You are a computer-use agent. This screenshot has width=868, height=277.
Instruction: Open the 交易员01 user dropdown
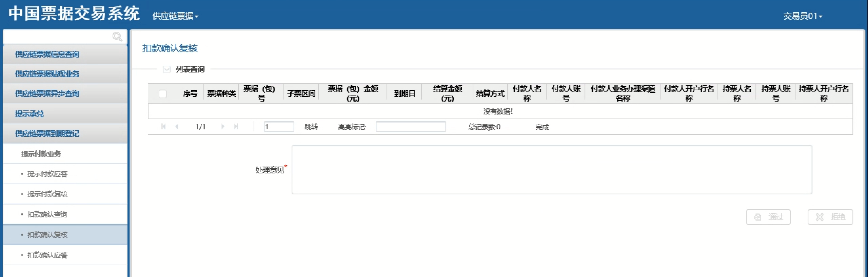click(x=803, y=16)
